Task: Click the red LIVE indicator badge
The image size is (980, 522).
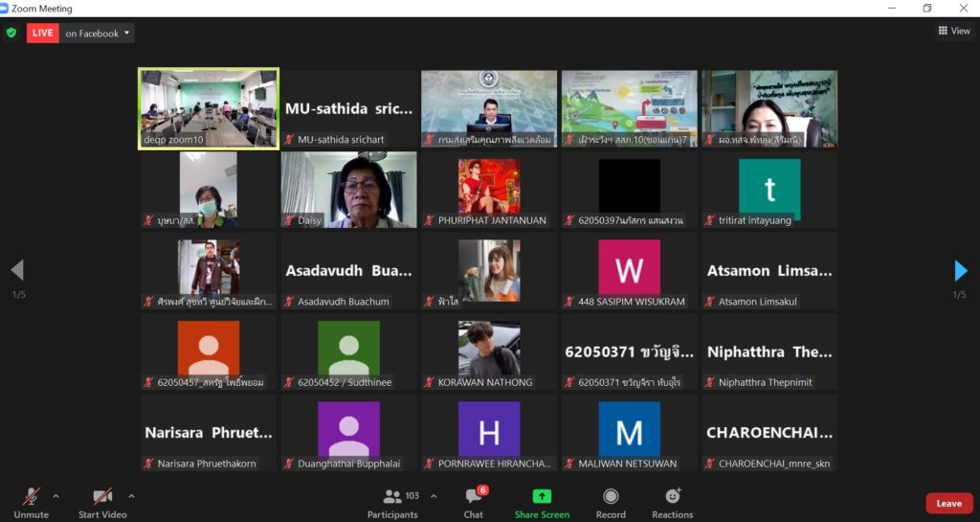Action: click(42, 34)
